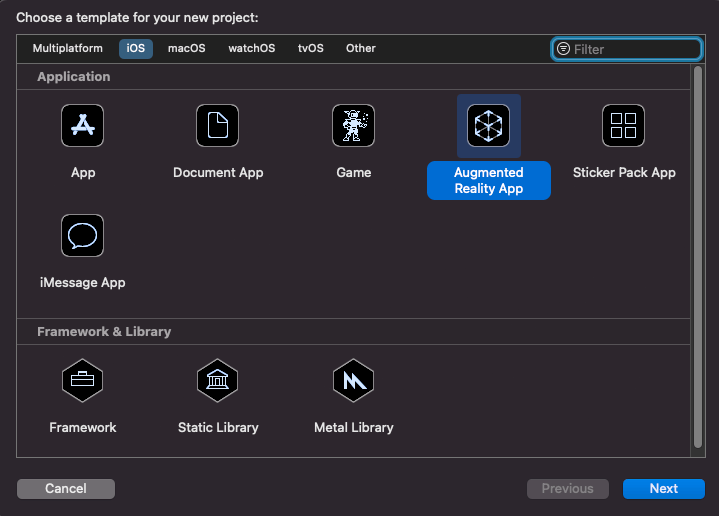Click the "Metal Library" label
This screenshot has height=516, width=719.
[x=354, y=427]
